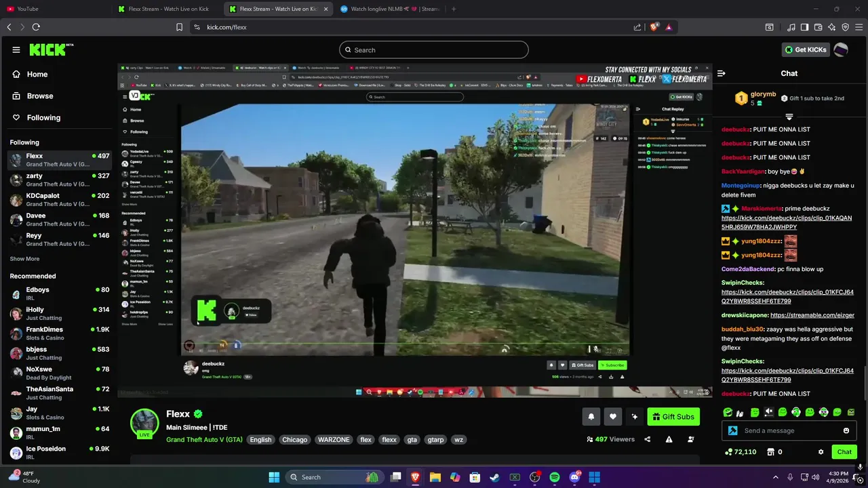The image size is (868, 488).
Task: Open Following in sidebar
Action: (37, 117)
